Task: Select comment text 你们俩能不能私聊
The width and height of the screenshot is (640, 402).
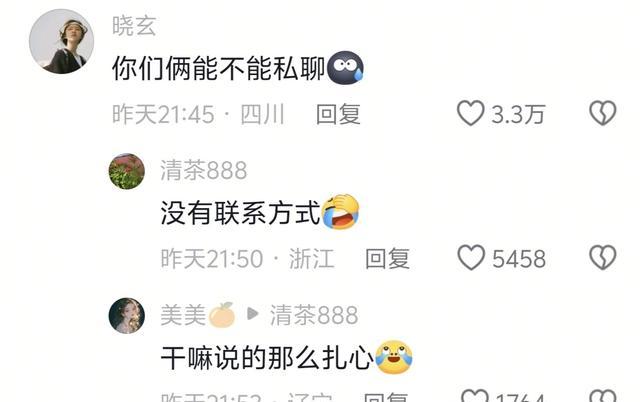Action: 219,68
